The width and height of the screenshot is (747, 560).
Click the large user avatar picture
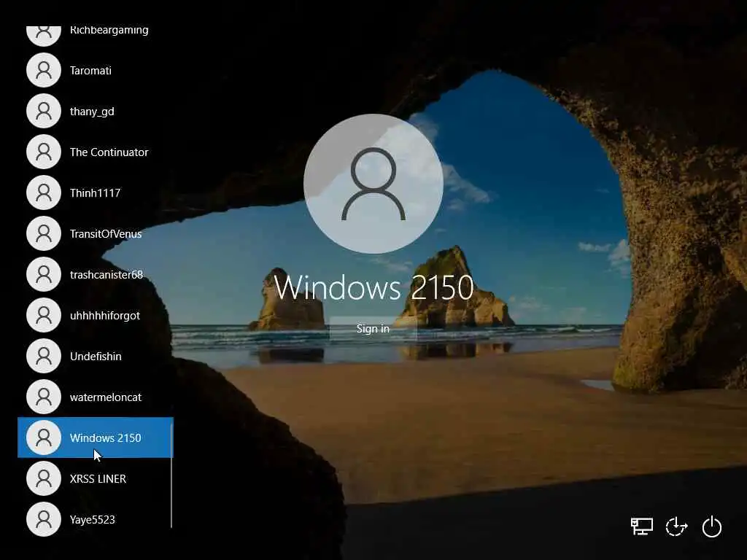pyautogui.click(x=373, y=183)
